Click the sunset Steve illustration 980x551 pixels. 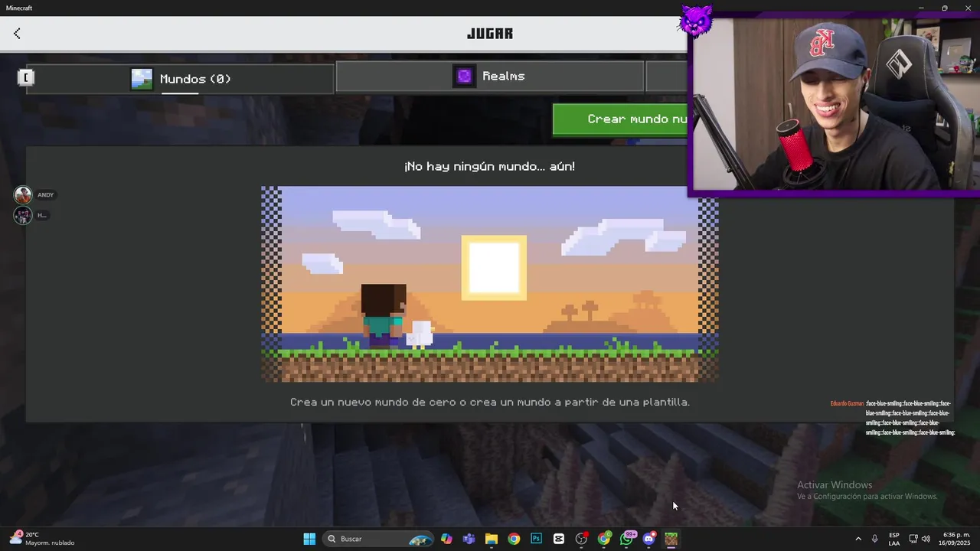click(489, 284)
